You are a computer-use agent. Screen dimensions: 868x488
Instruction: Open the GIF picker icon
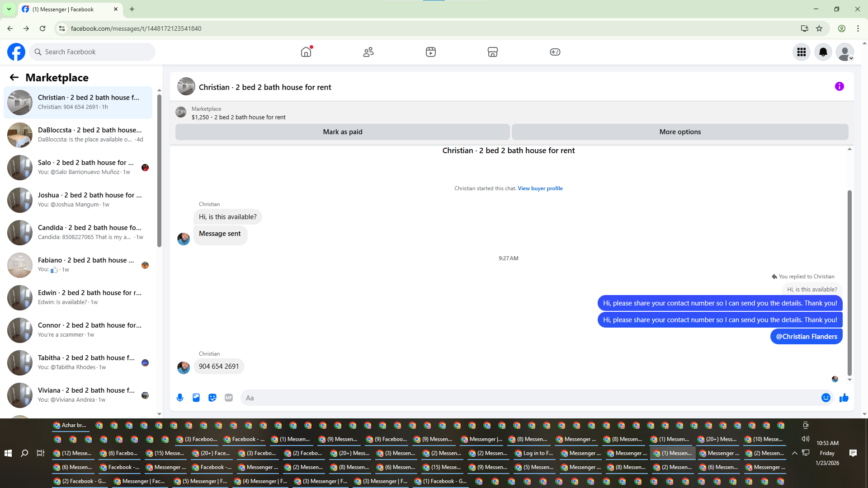pos(229,398)
